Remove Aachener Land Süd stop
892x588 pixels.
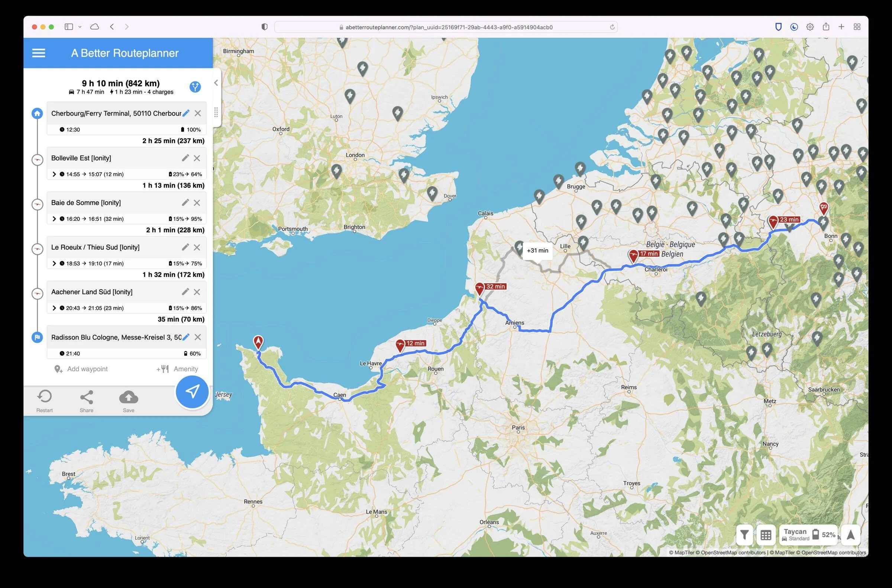click(197, 292)
